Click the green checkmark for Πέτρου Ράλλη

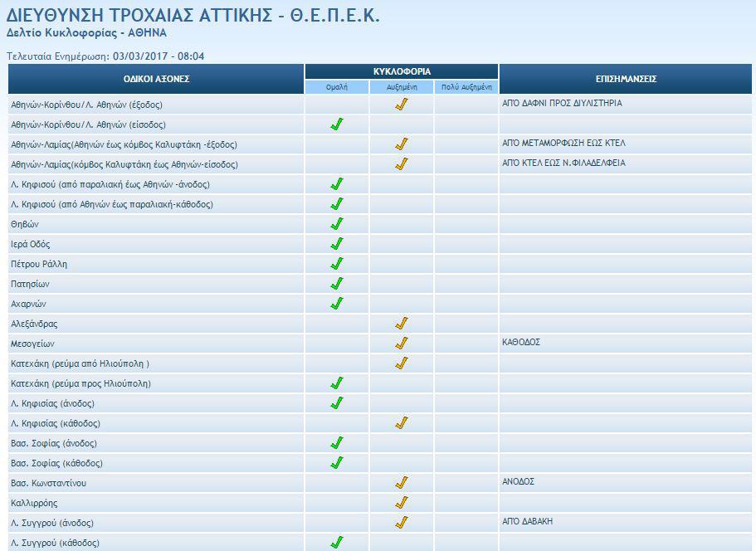(337, 264)
